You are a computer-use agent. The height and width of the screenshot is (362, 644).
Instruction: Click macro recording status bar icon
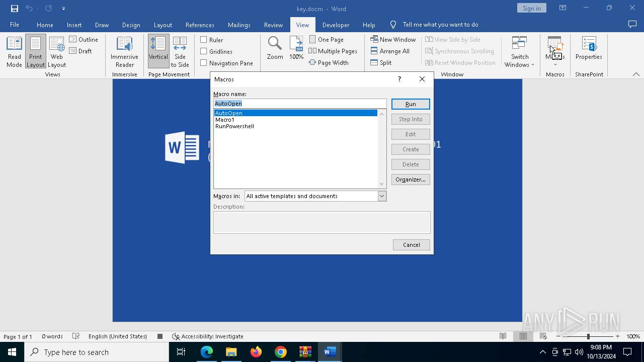[x=160, y=336]
